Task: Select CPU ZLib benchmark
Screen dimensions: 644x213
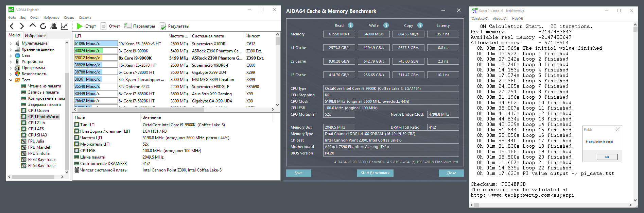Action: click(36, 123)
